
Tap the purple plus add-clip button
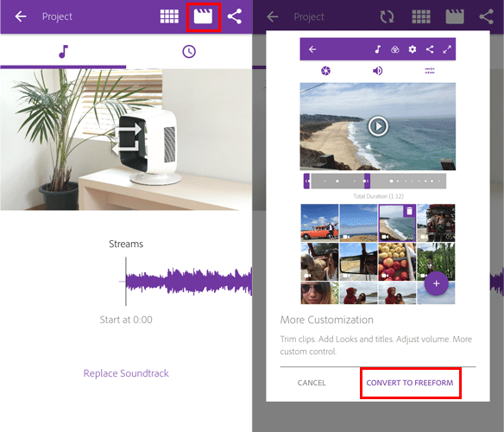click(436, 283)
